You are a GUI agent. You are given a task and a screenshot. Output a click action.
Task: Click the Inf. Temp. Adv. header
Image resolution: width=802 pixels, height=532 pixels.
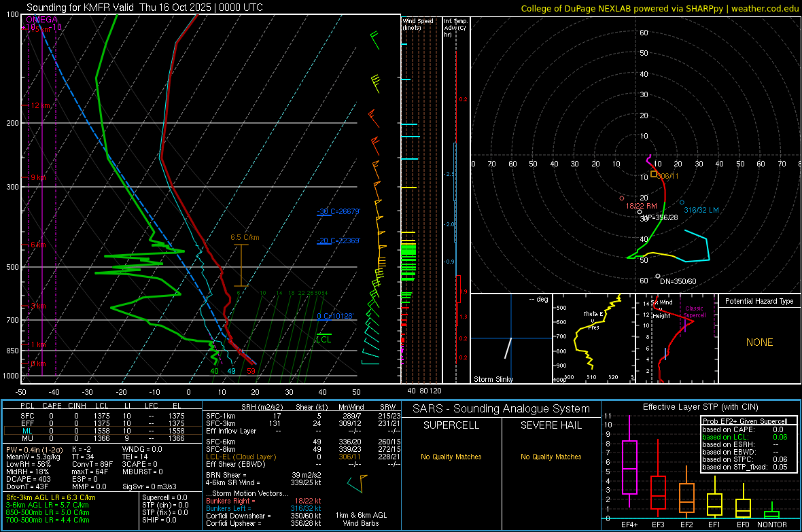tap(455, 28)
